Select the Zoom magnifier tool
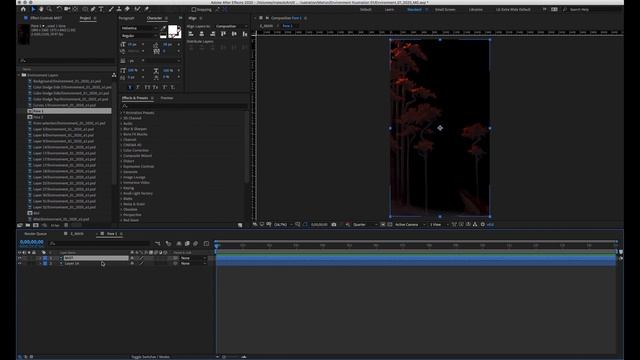The height and width of the screenshot is (360, 640). click(49, 9)
